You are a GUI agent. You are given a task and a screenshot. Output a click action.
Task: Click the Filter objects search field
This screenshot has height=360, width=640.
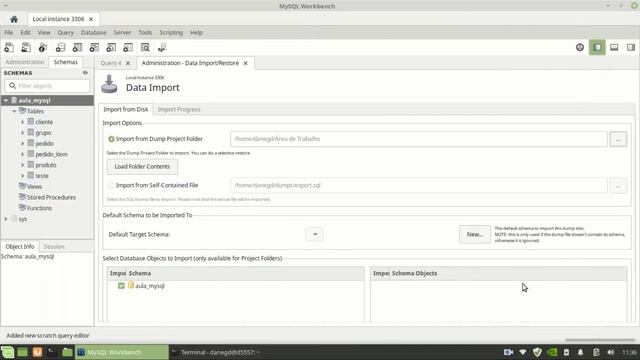(47, 86)
